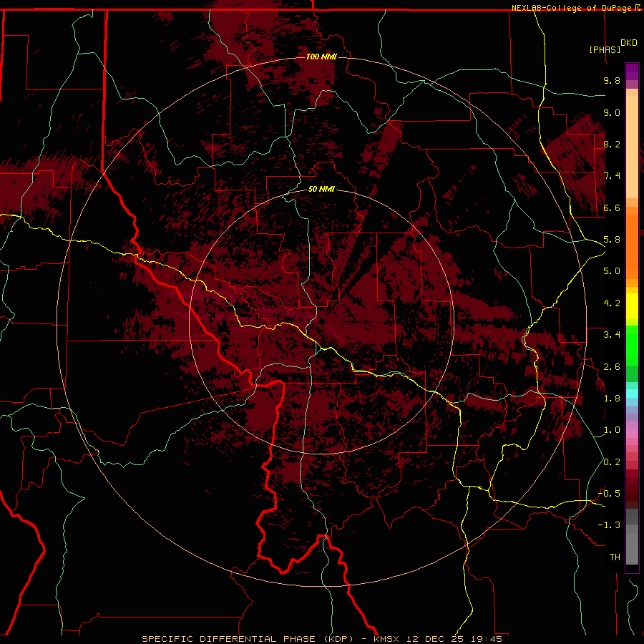The height and width of the screenshot is (644, 644).
Task: Click the 0.2 value on the scale
Action: click(612, 462)
